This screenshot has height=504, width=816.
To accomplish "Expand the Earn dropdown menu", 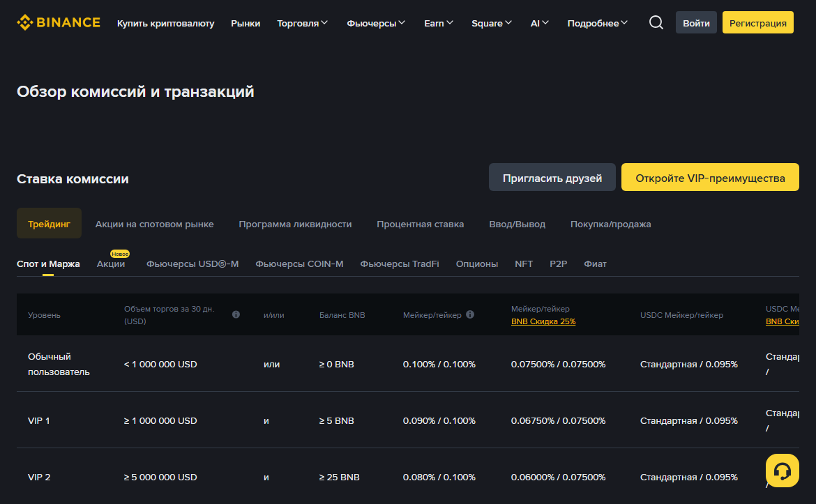I will (x=439, y=23).
